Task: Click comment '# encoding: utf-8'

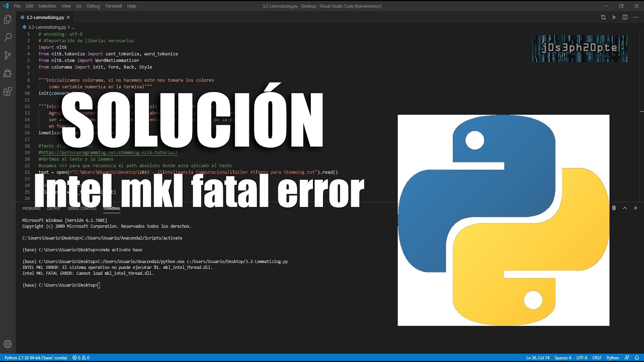Action: click(x=60, y=34)
